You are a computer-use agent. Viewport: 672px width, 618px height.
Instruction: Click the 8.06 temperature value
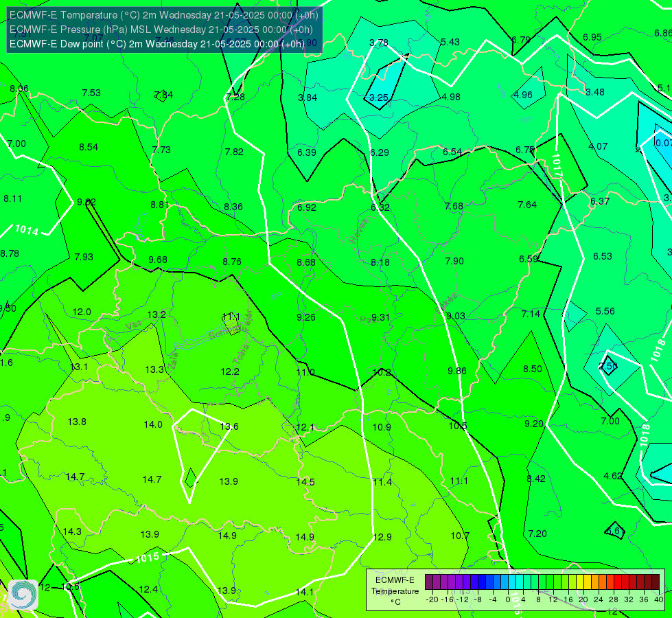pos(19,89)
